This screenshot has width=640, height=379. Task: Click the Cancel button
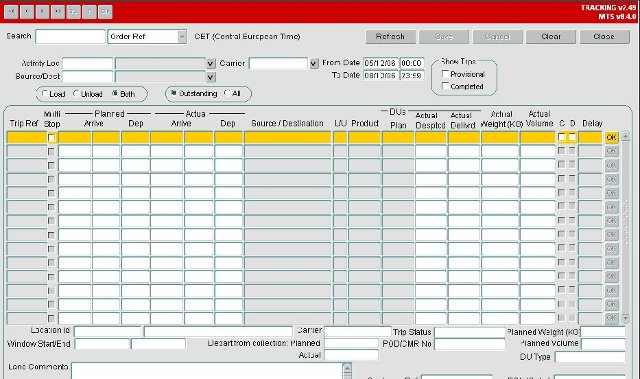click(498, 37)
